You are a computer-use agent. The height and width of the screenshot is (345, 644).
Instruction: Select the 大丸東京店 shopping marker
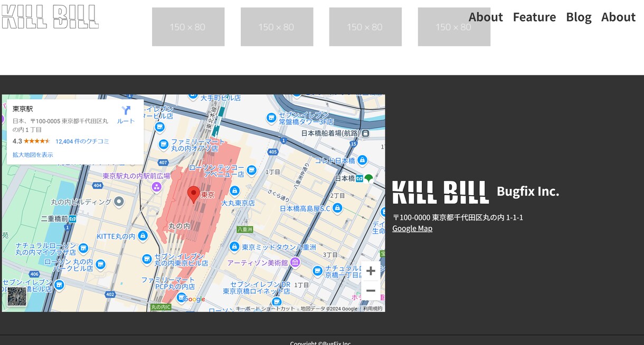(235, 191)
